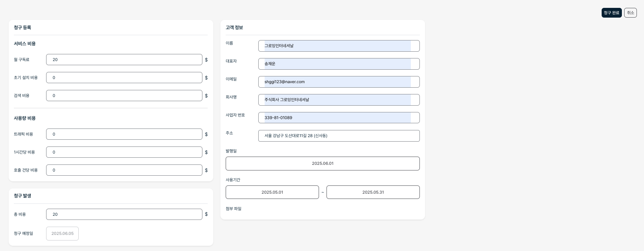Click the 청구 완료 button

(611, 13)
